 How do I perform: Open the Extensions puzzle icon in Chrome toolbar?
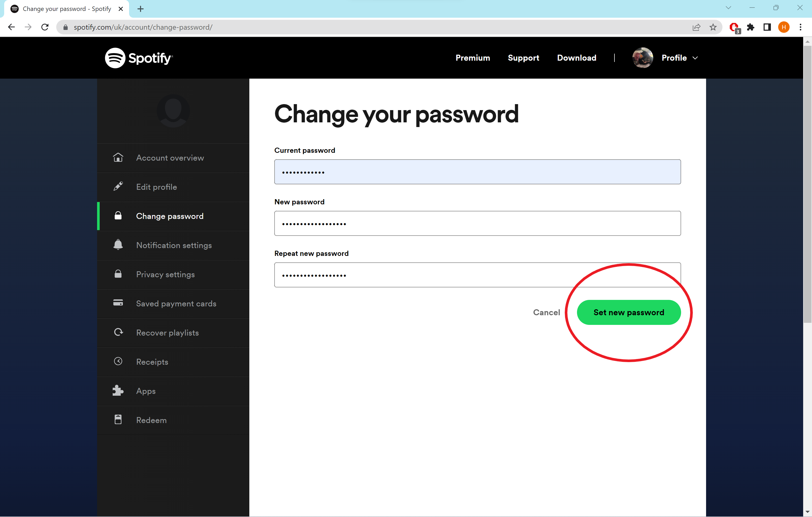[x=751, y=27]
